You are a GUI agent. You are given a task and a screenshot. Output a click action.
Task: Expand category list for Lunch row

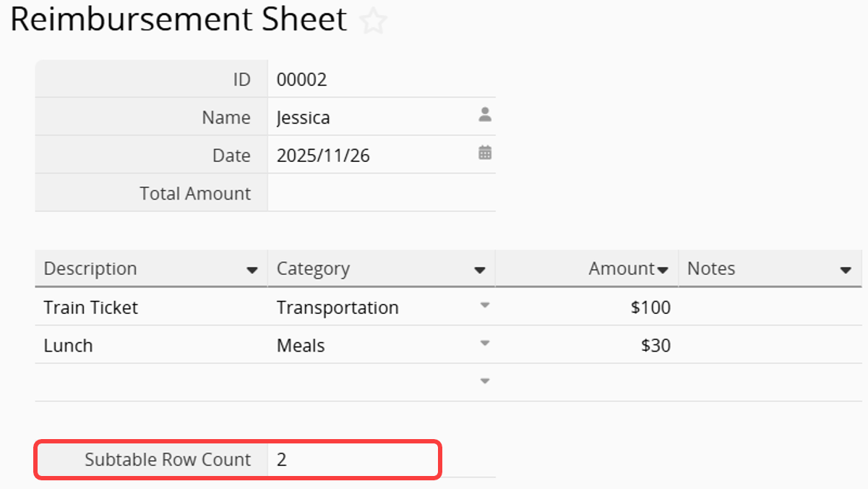coord(485,343)
